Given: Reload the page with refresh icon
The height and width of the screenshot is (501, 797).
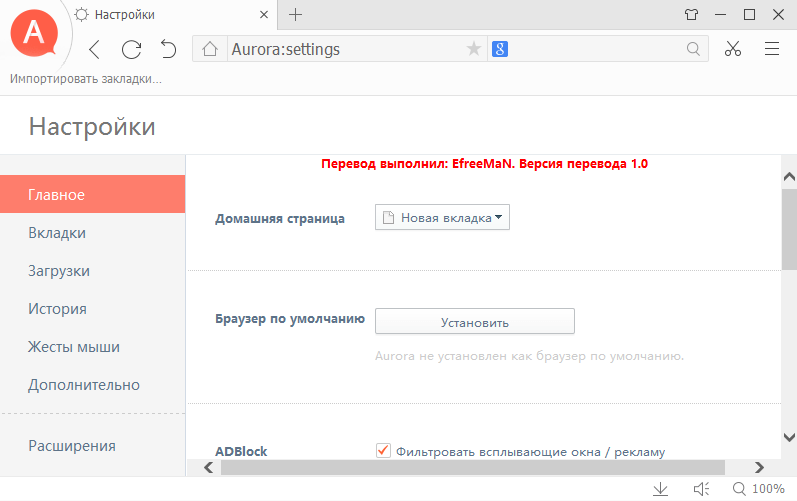Looking at the screenshot, I should point(131,49).
